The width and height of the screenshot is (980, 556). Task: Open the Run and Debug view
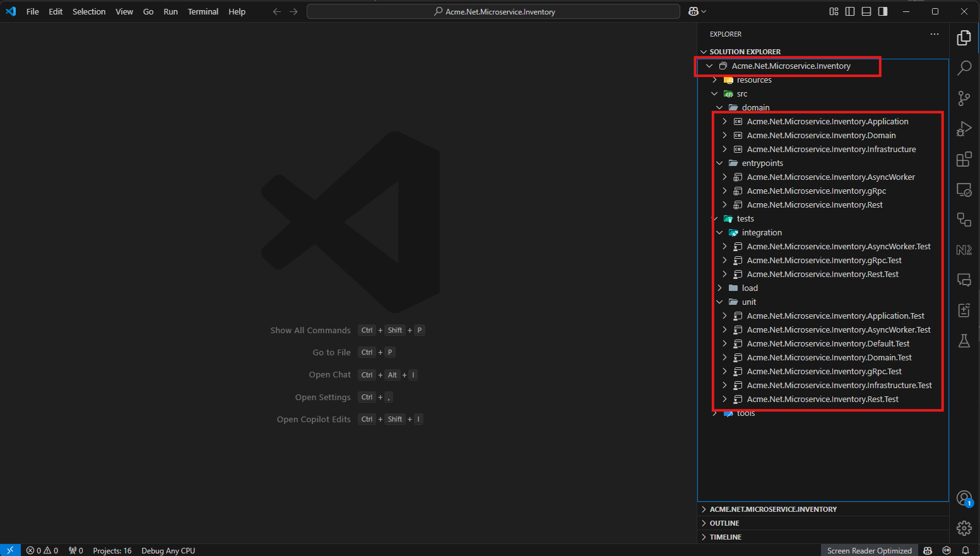pyautogui.click(x=964, y=129)
